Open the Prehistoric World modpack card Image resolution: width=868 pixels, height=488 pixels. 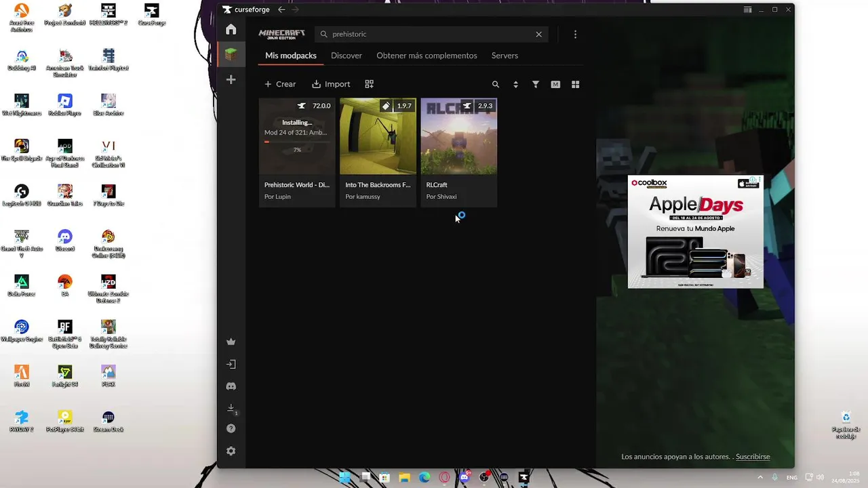[x=297, y=152]
